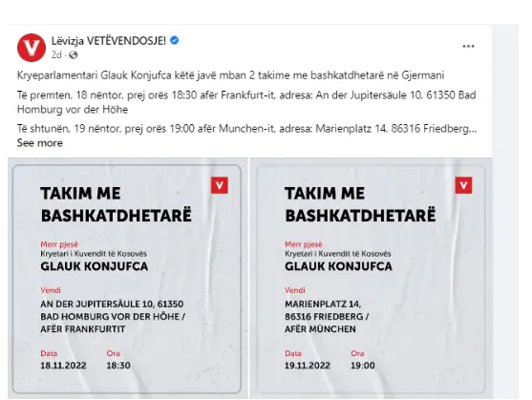
Task: Open the Friedberg meeting poster image
Action: 371,279
